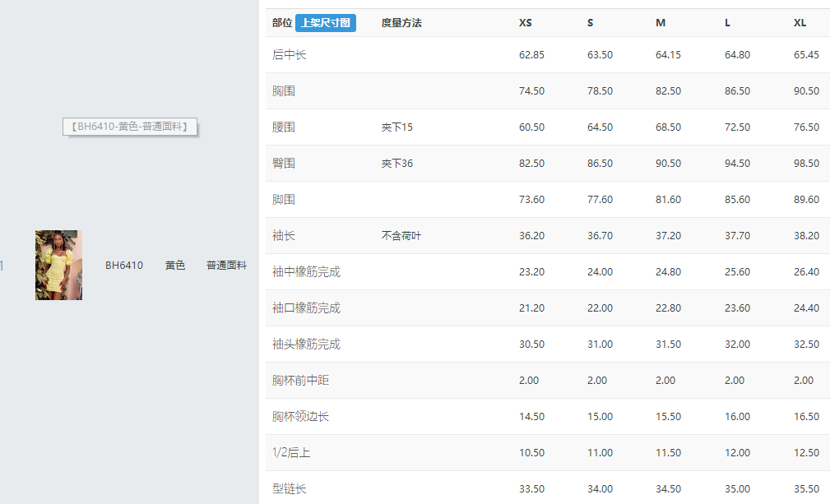The width and height of the screenshot is (830, 504).
Task: Click the 31.00 S value in 袖头橡筋完成 row
Action: pos(600,344)
